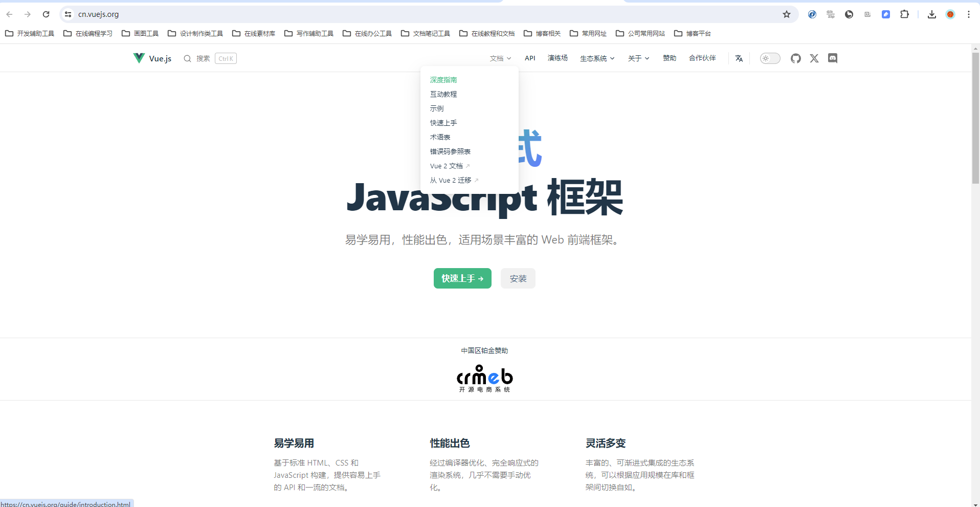This screenshot has height=507, width=980.
Task: Select 互动教程 in the docs menu
Action: [x=443, y=94]
